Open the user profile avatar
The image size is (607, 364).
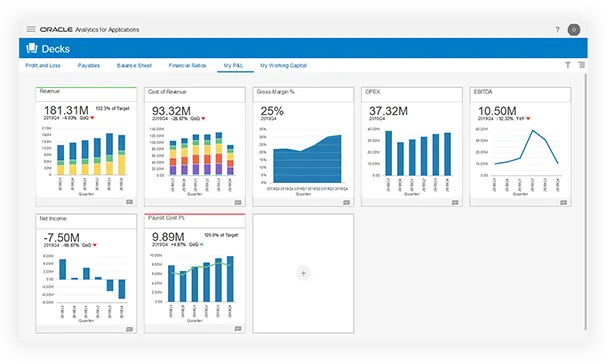coord(574,30)
